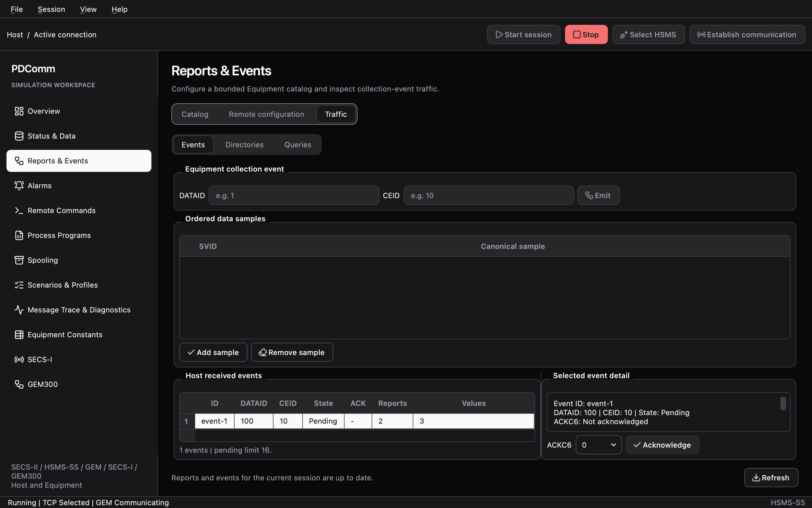Click the Process Programs file icon

(19, 235)
